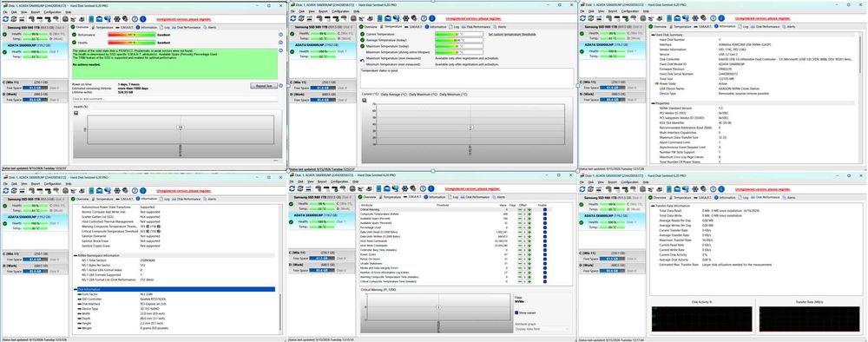Image resolution: width=868 pixels, height=342 pixels.
Task: Toggle the Enable checkbox for Power Cycles
Action: pos(545,254)
